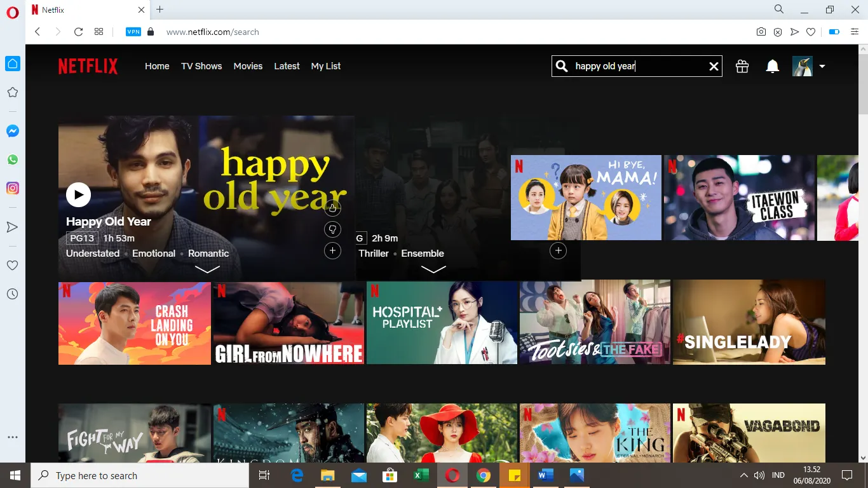Open Messenger in the Opera sidebar

[13, 131]
